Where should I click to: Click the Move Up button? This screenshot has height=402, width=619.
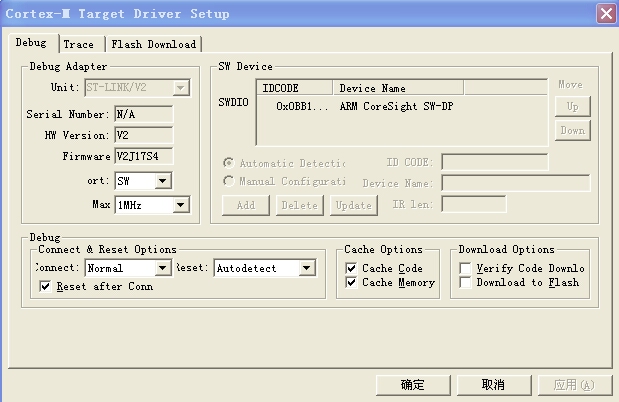[572, 107]
